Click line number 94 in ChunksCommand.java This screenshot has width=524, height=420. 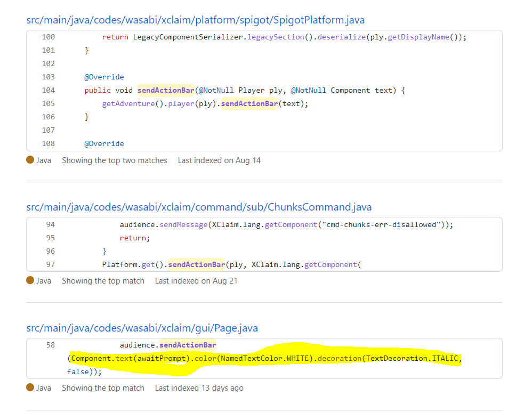51,225
